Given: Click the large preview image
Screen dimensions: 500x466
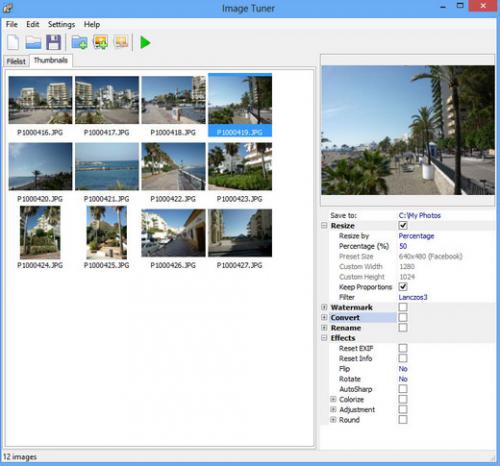Looking at the screenshot, I should click(408, 130).
